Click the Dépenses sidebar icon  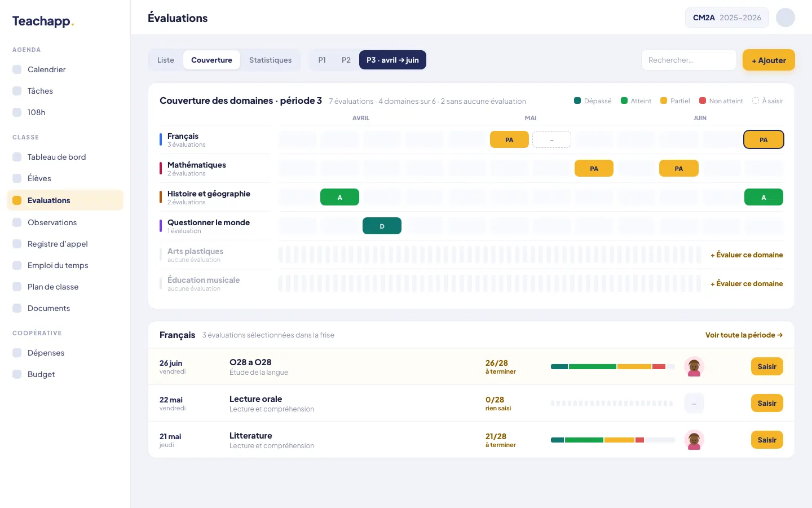coord(17,353)
